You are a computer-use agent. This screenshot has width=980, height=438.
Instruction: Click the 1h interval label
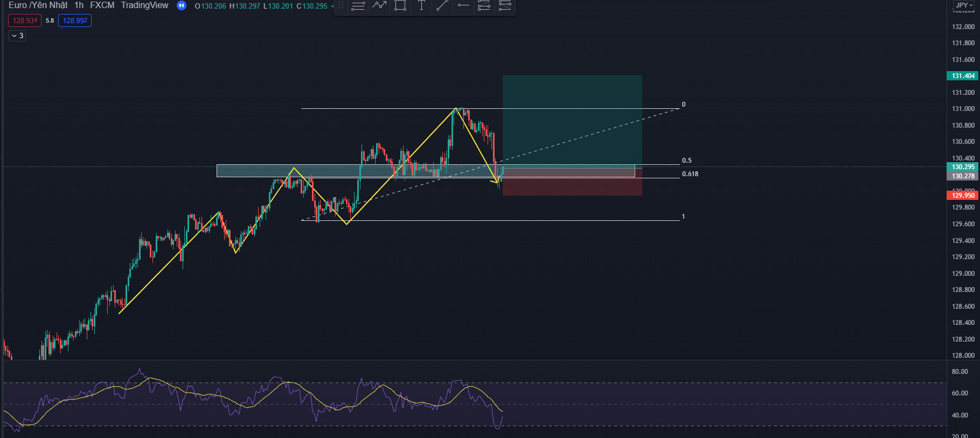point(79,5)
